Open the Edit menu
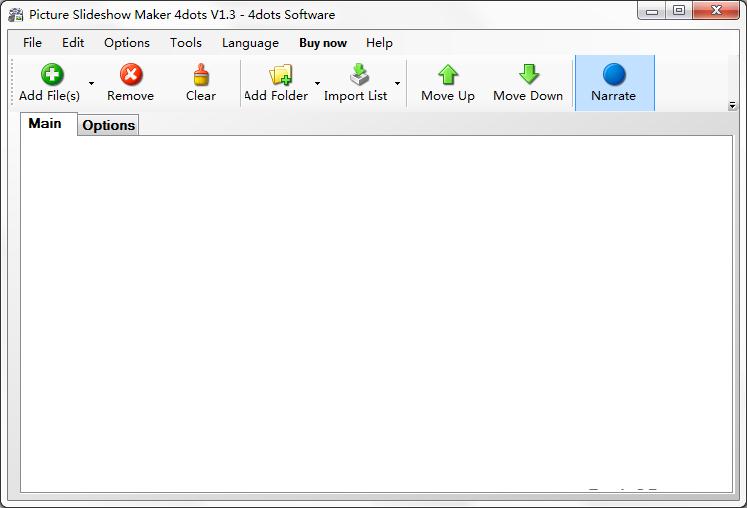This screenshot has height=508, width=747. [x=73, y=43]
